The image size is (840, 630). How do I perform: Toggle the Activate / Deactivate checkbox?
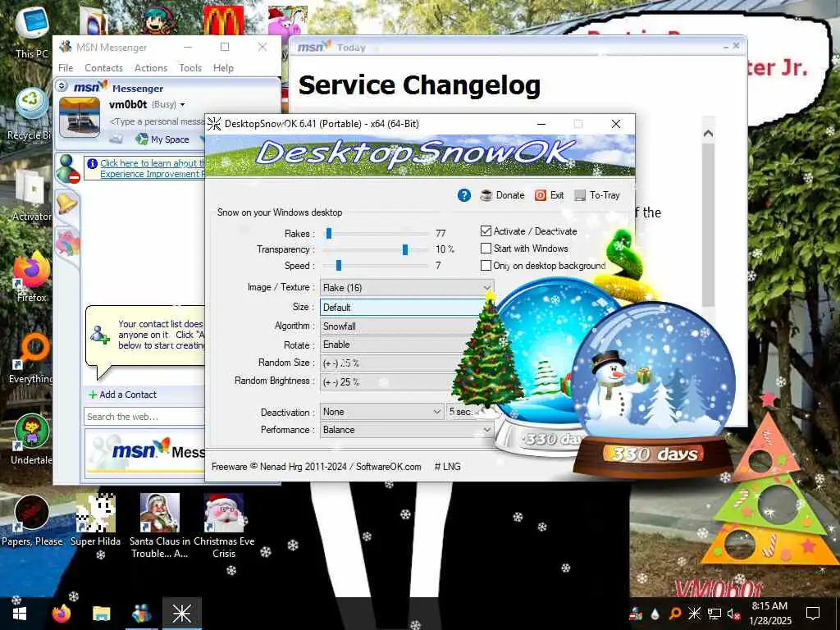(486, 231)
